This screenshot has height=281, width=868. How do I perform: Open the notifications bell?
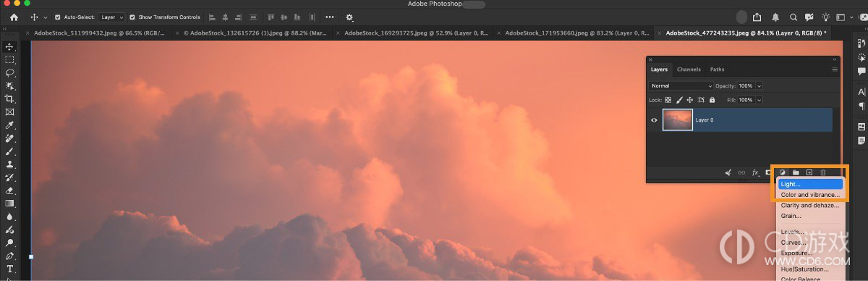click(775, 17)
